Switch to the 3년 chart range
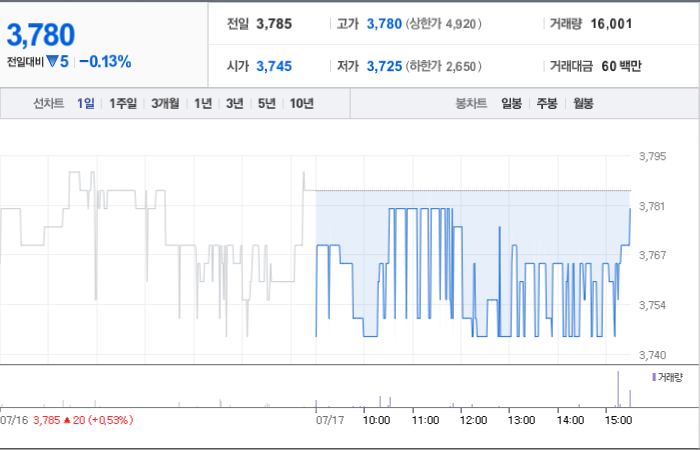The width and height of the screenshot is (700, 450). click(x=235, y=104)
